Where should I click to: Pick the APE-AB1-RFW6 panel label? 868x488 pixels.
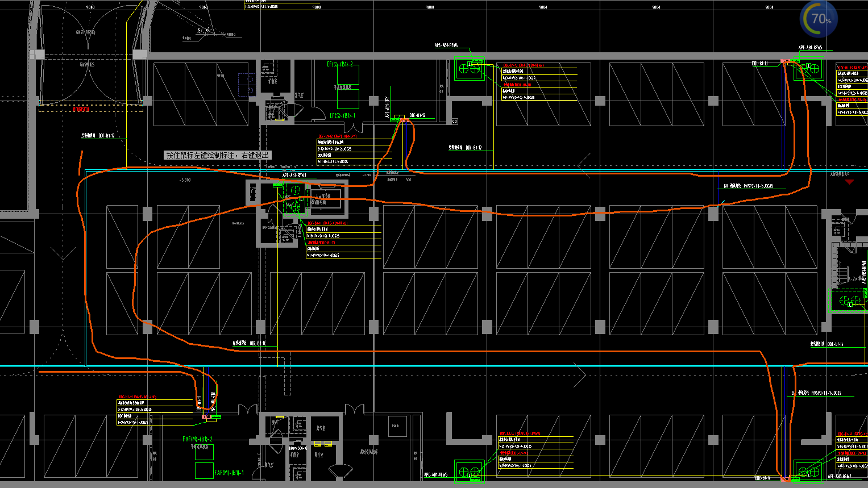click(435, 474)
